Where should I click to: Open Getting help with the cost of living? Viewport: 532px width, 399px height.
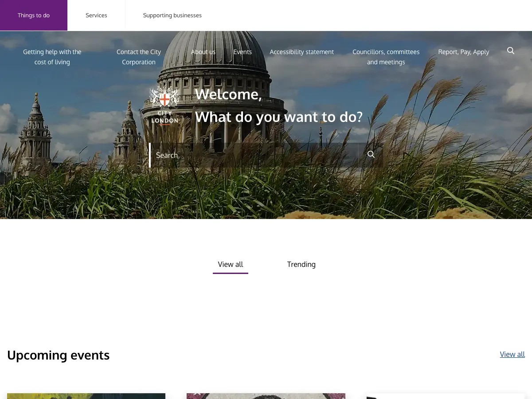click(x=52, y=57)
